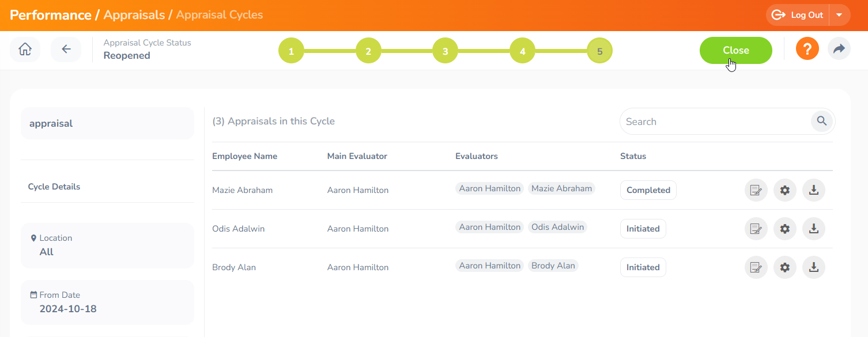This screenshot has width=868, height=337.
Task: Click the share forward arrow icon
Action: [839, 49]
